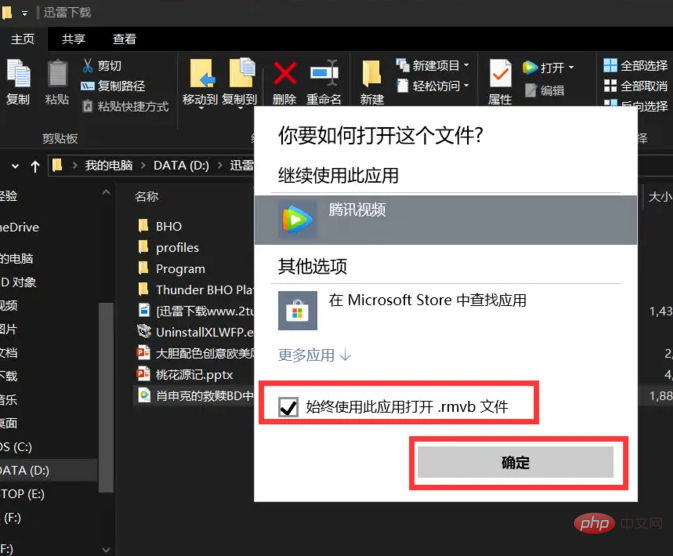
Task: Select the 肖申克的救赎BD video file
Action: coord(196,395)
